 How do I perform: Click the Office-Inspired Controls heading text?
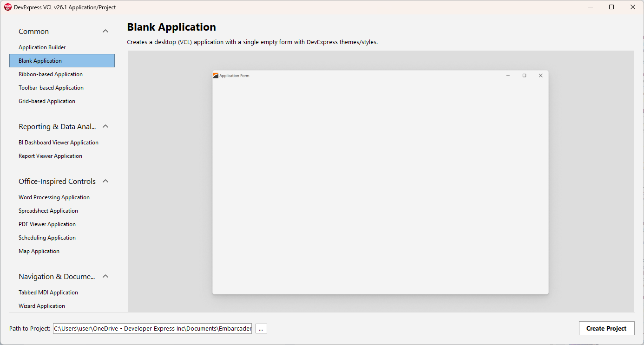[57, 182]
